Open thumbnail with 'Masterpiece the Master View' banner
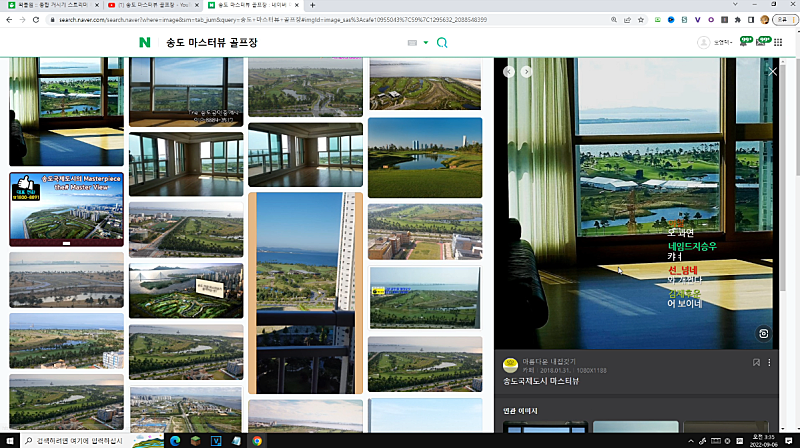The image size is (800, 448). (66, 209)
